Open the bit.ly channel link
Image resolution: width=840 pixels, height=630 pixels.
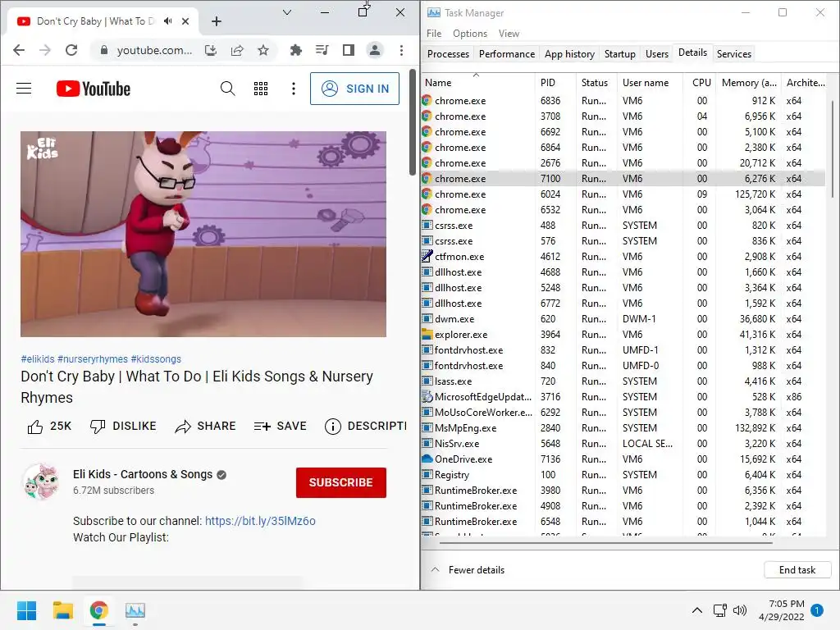260,521
